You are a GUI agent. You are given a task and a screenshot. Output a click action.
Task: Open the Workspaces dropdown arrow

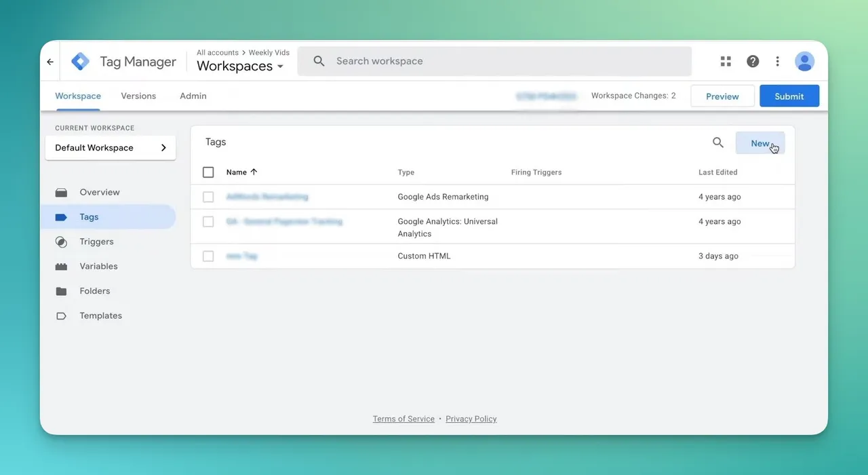coord(280,66)
